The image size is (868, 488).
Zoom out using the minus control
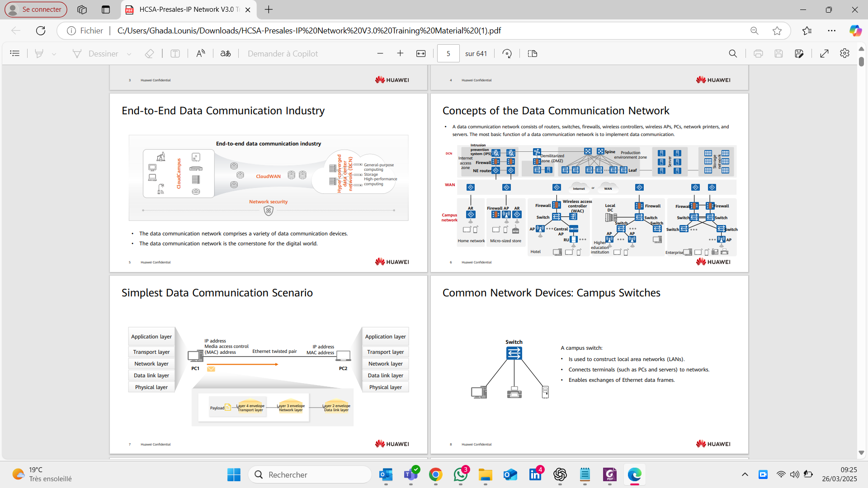tap(380, 53)
